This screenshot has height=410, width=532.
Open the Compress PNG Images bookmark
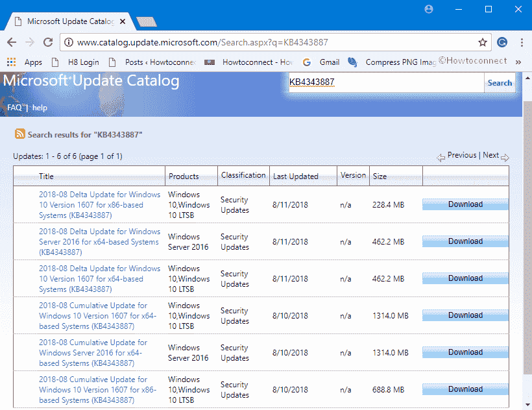pos(392,62)
